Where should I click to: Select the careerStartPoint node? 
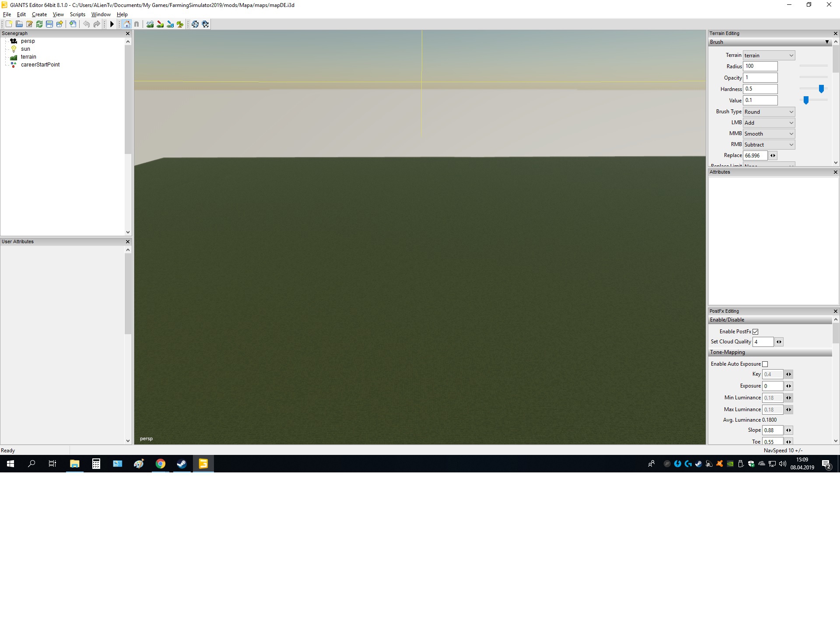pos(40,65)
